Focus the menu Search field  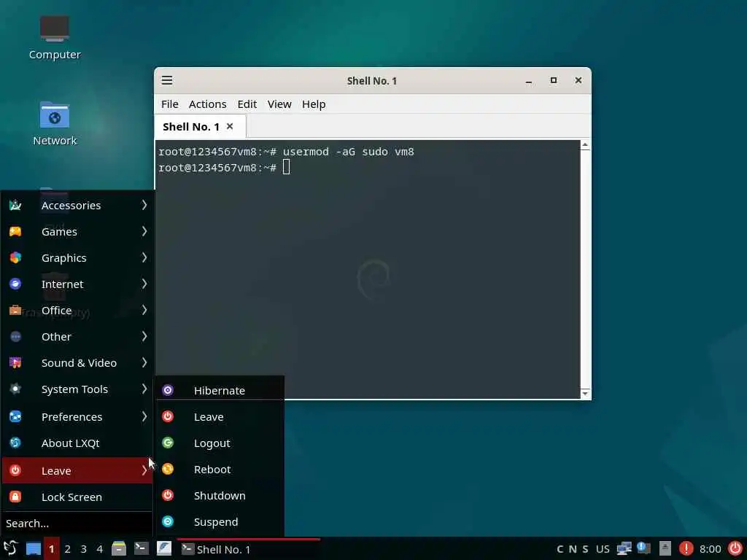pos(76,524)
